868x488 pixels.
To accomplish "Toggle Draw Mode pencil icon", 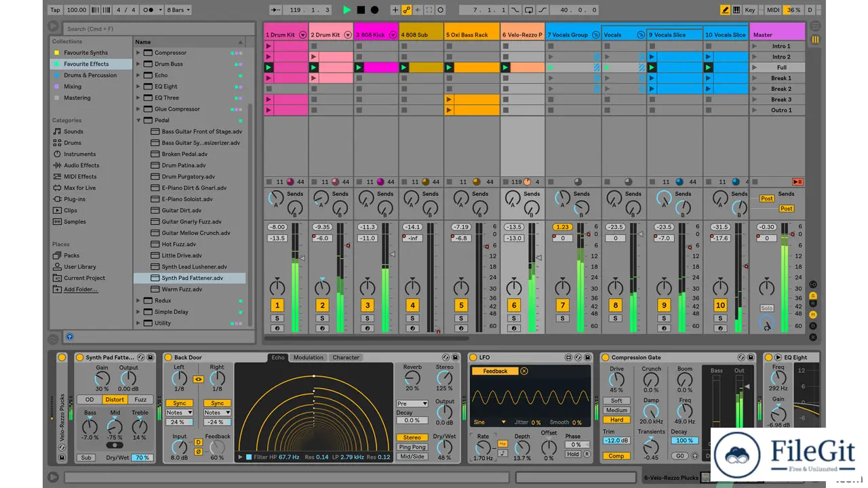I will 725,10.
